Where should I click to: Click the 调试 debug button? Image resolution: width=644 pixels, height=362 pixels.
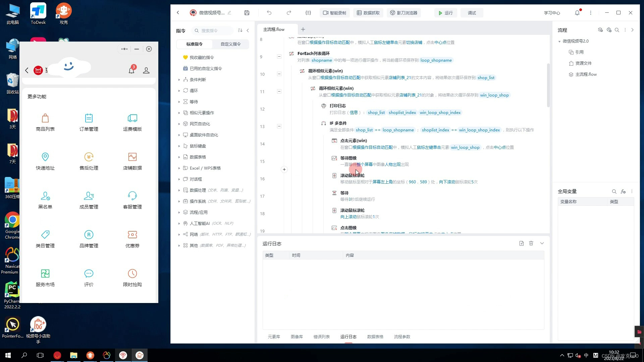tap(472, 13)
